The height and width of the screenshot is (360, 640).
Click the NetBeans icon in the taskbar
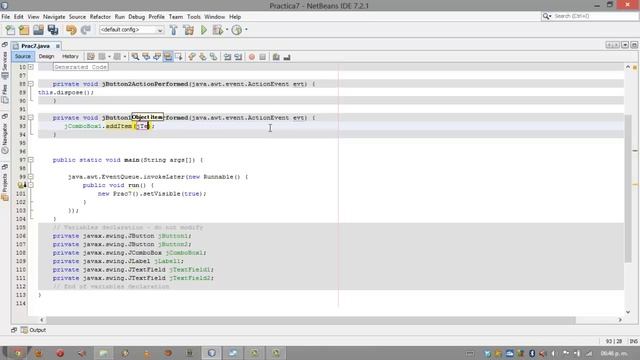tap(211, 353)
